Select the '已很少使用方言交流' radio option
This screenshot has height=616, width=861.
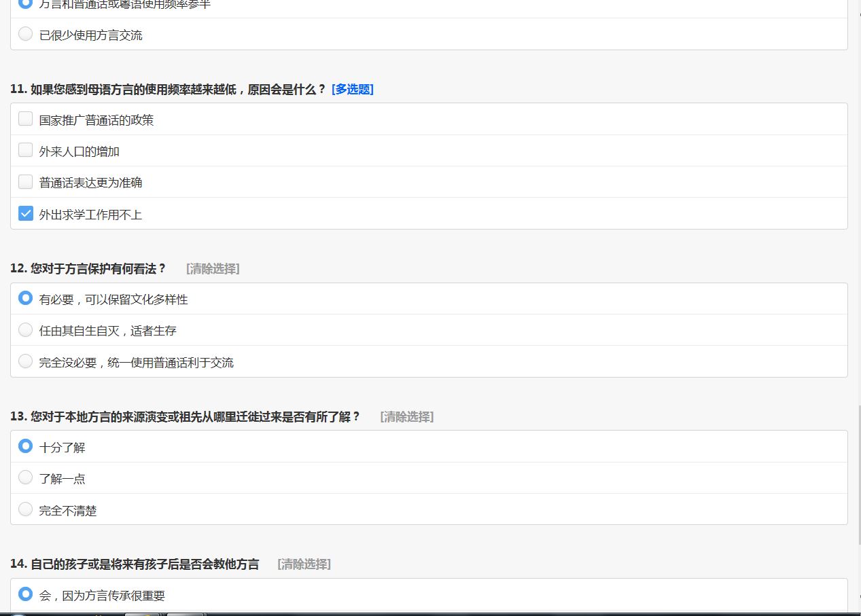point(26,34)
